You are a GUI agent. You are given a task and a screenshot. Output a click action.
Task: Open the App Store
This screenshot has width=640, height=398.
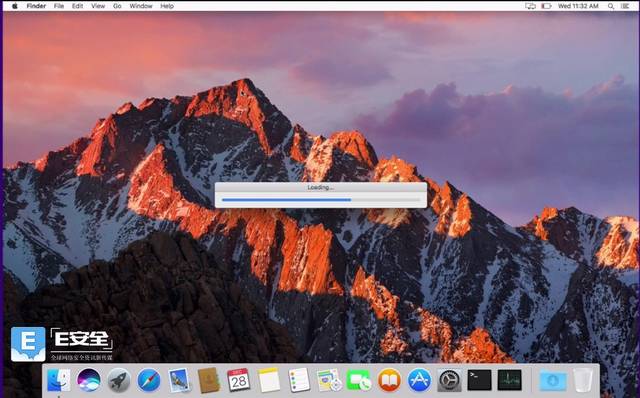(x=419, y=380)
